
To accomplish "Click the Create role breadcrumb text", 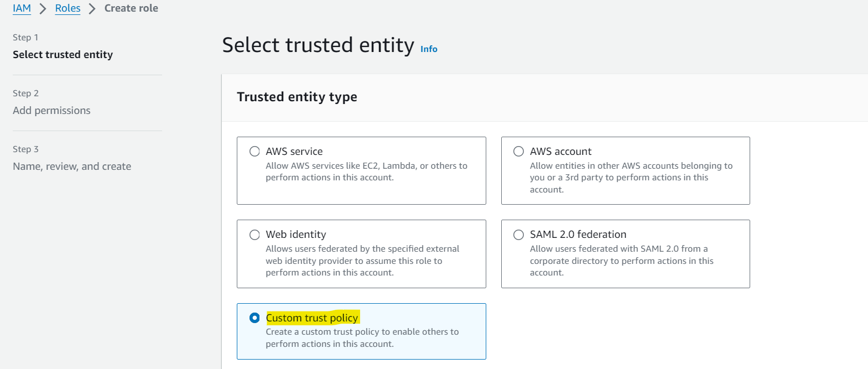I will pos(131,8).
